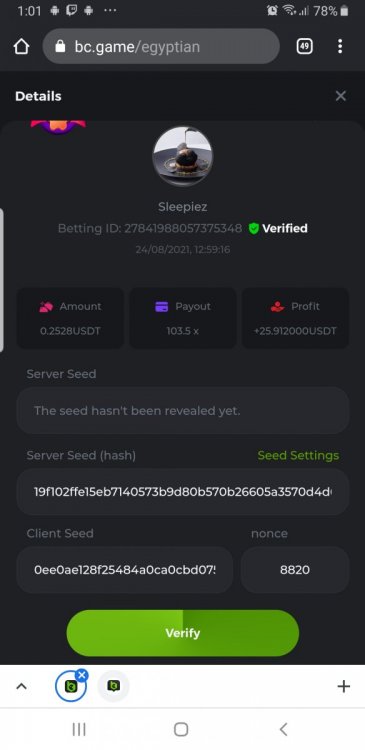Close the active tab with blue X badge

click(82, 675)
